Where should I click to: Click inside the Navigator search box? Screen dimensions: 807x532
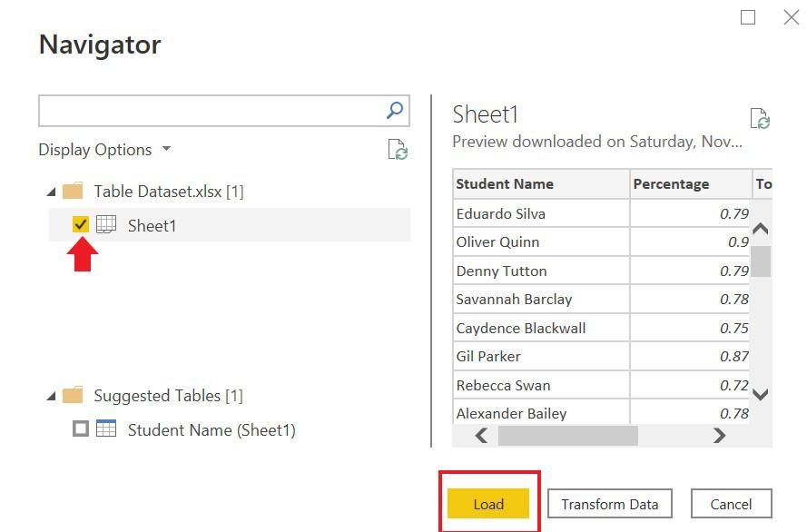pyautogui.click(x=209, y=111)
